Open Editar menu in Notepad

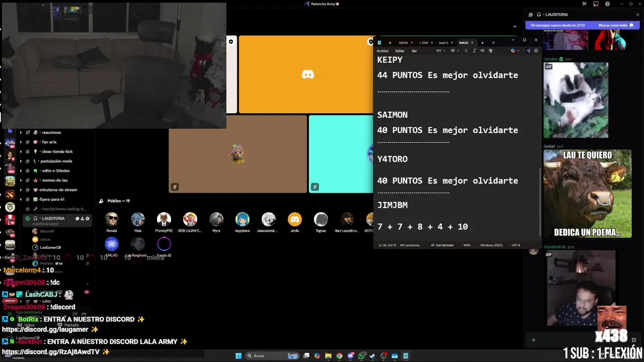coord(400,51)
